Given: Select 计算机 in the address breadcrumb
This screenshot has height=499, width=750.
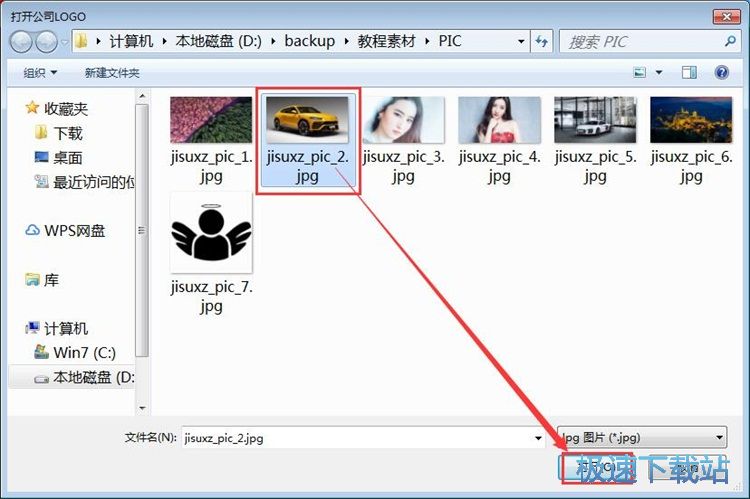Looking at the screenshot, I should tap(131, 41).
